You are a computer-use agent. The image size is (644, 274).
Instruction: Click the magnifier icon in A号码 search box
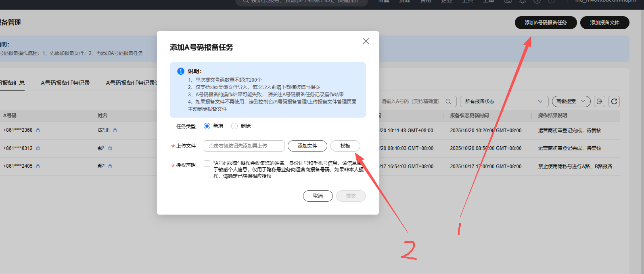coord(448,101)
